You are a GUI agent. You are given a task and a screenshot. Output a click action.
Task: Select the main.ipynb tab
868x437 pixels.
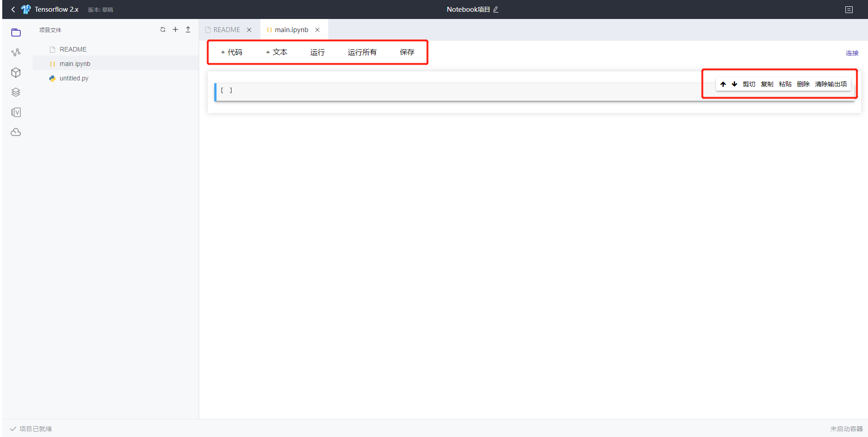click(x=291, y=29)
